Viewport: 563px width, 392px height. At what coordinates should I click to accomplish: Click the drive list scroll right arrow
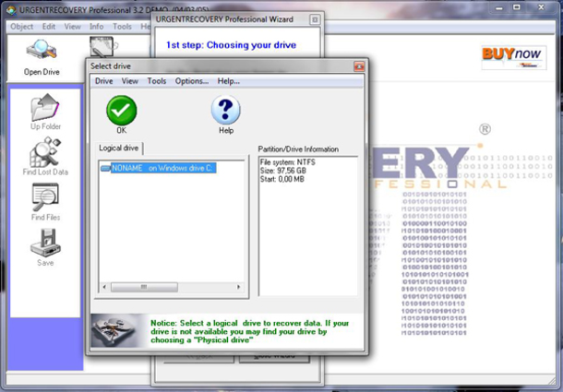click(238, 287)
